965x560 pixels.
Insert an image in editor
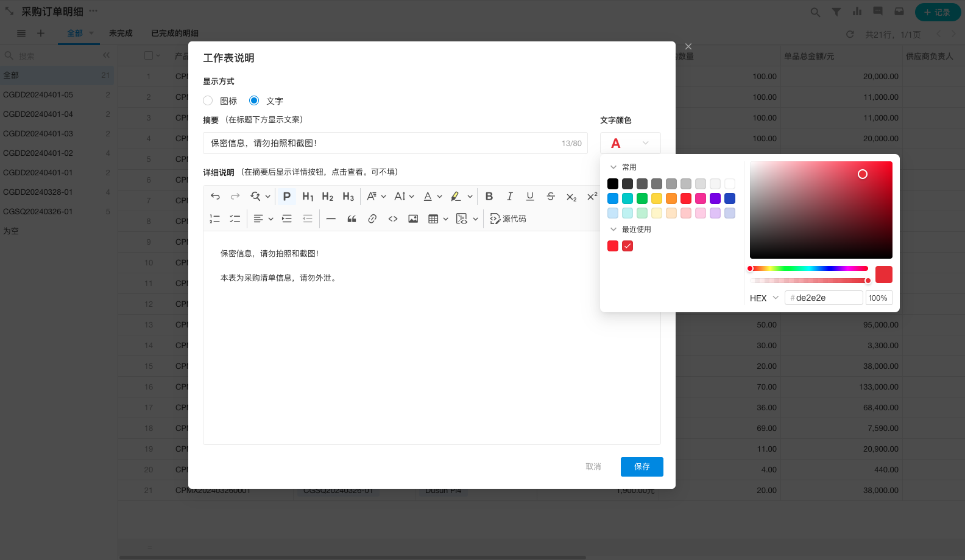413,219
